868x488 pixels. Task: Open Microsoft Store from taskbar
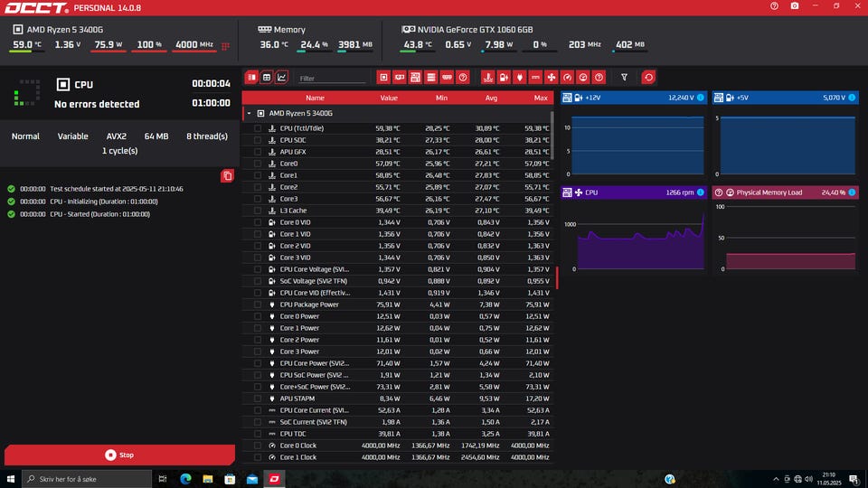tap(230, 479)
